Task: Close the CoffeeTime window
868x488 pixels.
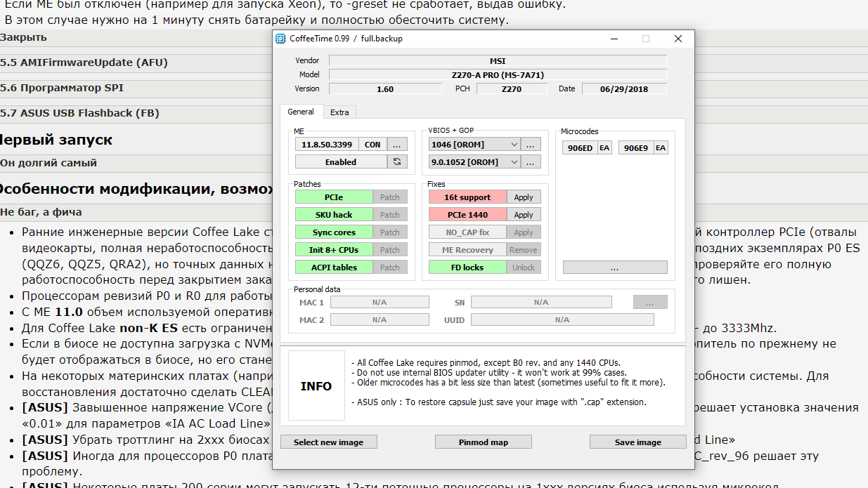Action: (678, 39)
